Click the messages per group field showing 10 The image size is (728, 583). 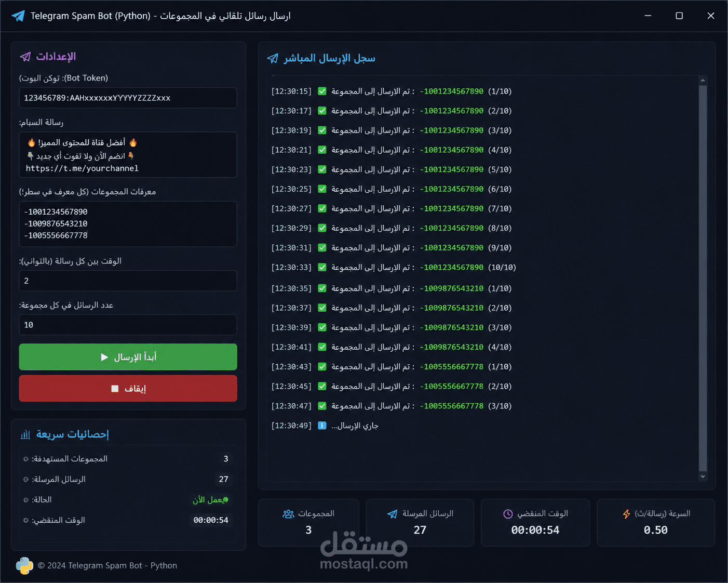click(x=128, y=325)
